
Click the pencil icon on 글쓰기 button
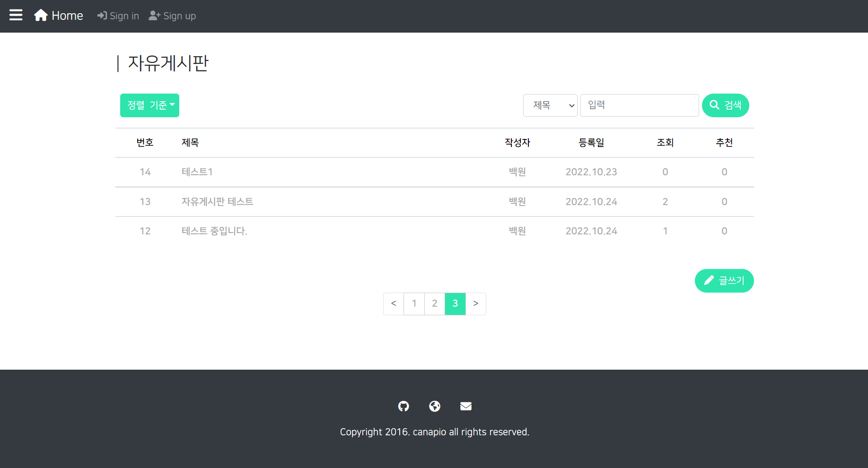point(709,280)
